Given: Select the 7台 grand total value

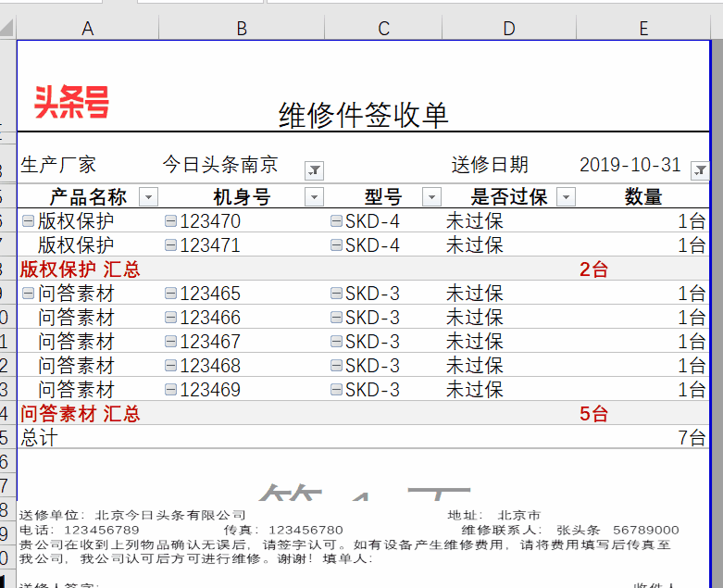Looking at the screenshot, I should (692, 438).
